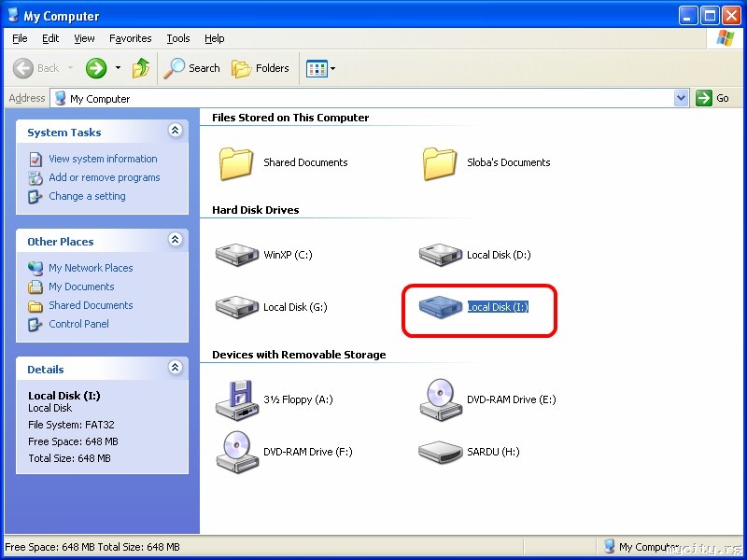Click the My Computer status bar zone
Screen dimensions: 747x560
tap(670, 547)
